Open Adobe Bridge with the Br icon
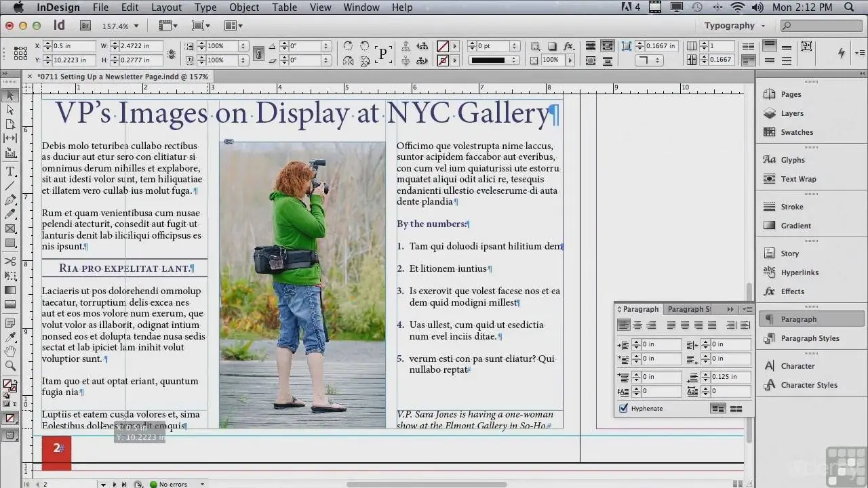This screenshot has height=488, width=868. pos(85,26)
